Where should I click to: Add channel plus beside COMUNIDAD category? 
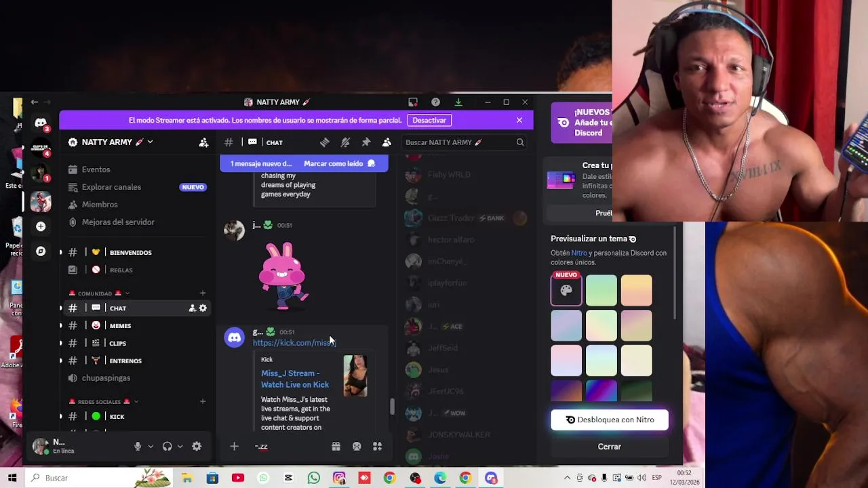[203, 293]
